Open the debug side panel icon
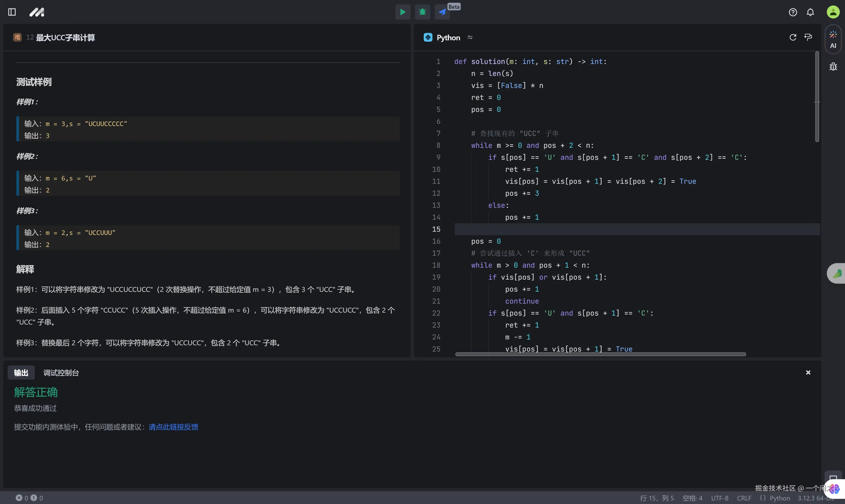 coord(833,66)
